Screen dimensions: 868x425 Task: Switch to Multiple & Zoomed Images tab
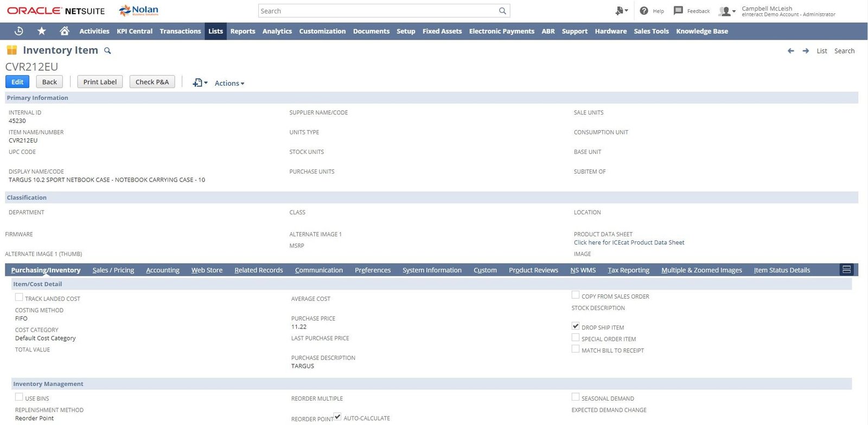pyautogui.click(x=701, y=270)
